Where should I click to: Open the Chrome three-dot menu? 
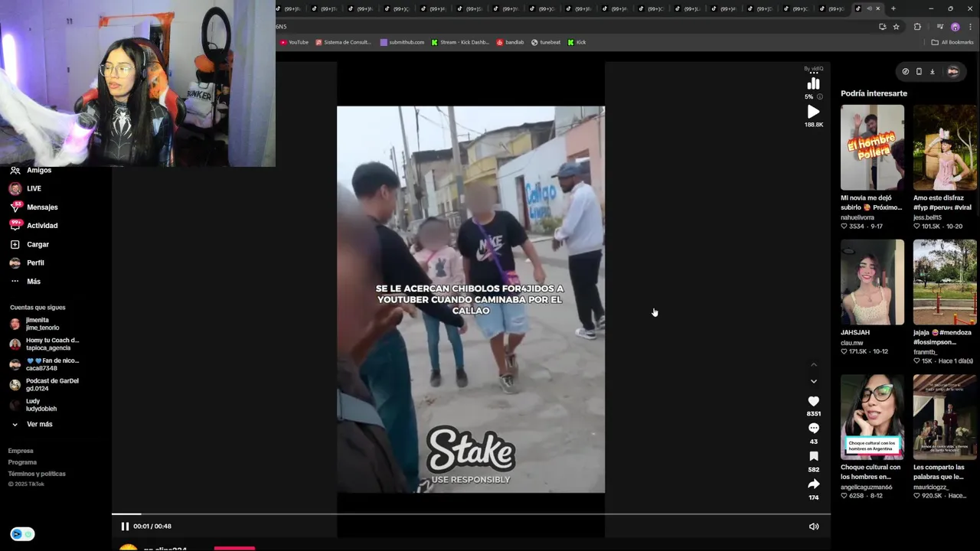coord(969,27)
